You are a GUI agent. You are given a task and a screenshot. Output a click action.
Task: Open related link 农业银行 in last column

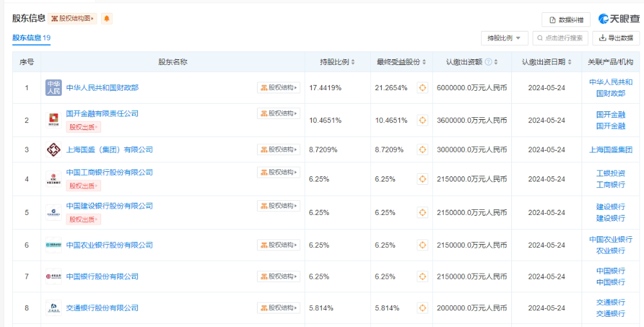click(x=611, y=250)
